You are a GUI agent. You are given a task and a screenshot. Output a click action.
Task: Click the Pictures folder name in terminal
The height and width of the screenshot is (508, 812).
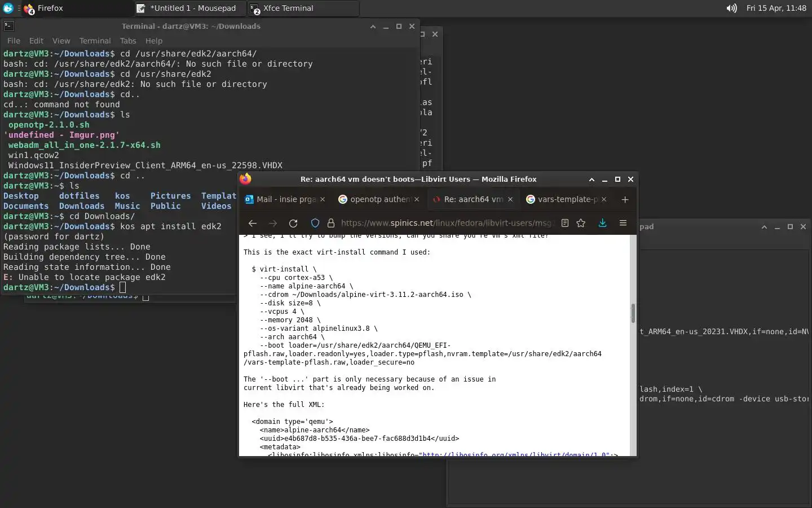(170, 196)
